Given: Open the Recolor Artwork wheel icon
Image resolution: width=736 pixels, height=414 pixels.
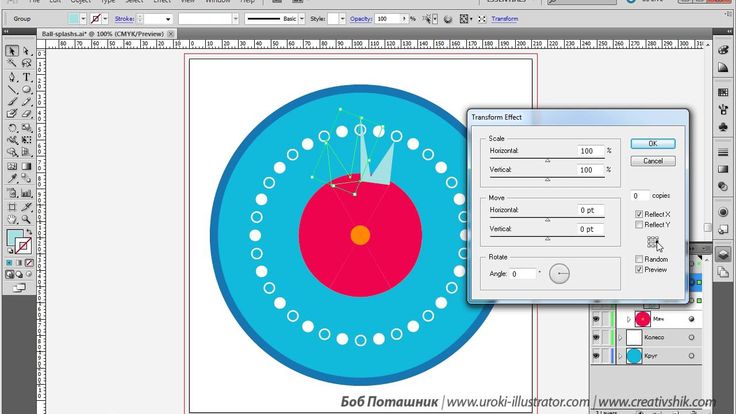Looking at the screenshot, I should pyautogui.click(x=448, y=19).
